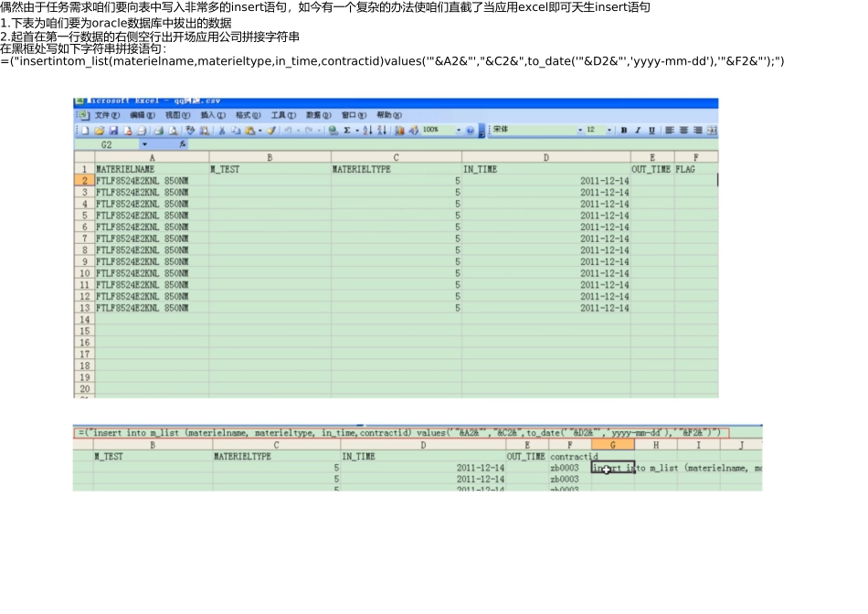
Task: Toggle Underline formatting
Action: point(652,130)
